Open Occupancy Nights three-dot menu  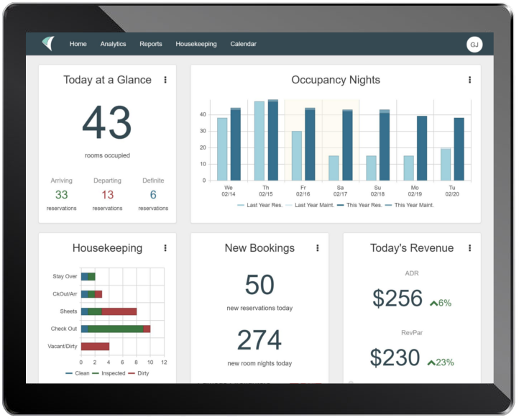[469, 80]
